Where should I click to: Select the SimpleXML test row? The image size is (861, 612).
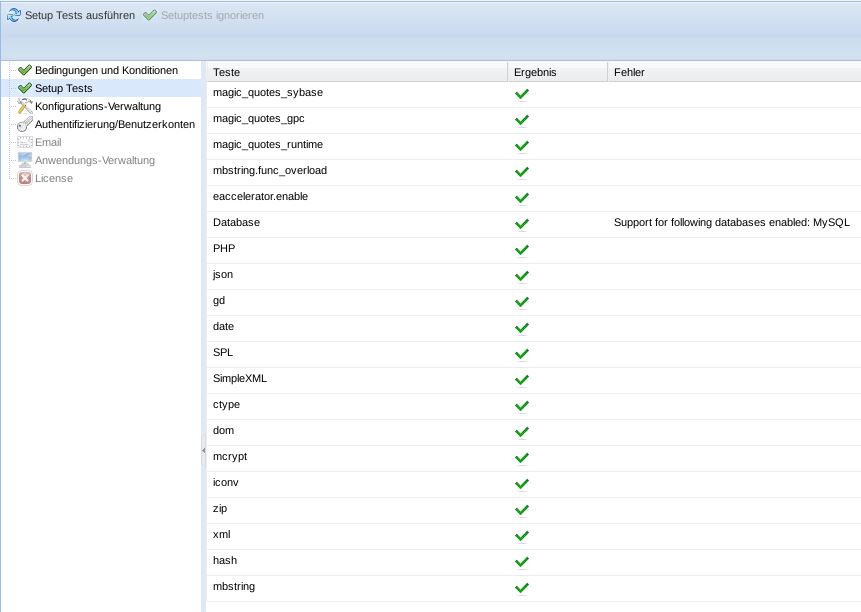[x=534, y=380]
